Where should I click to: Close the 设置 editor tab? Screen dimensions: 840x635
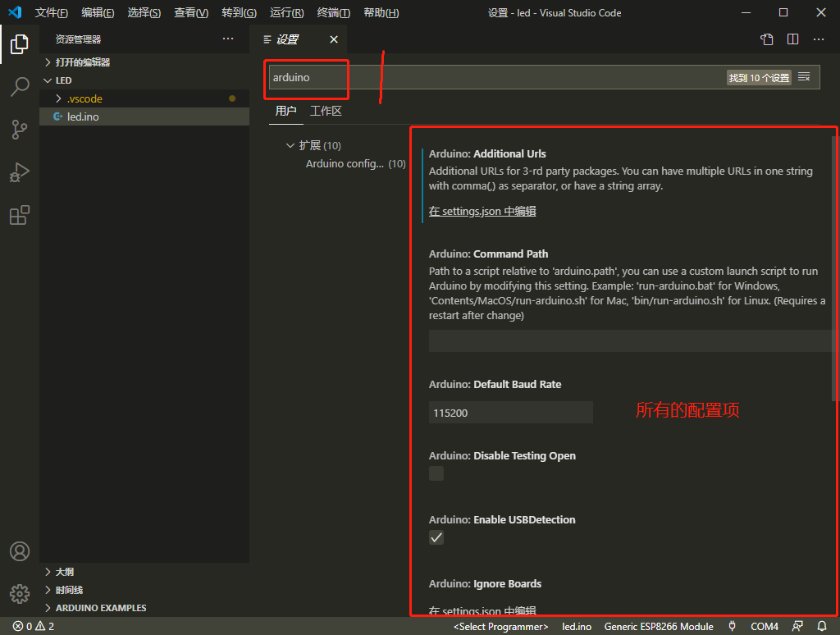[334, 39]
